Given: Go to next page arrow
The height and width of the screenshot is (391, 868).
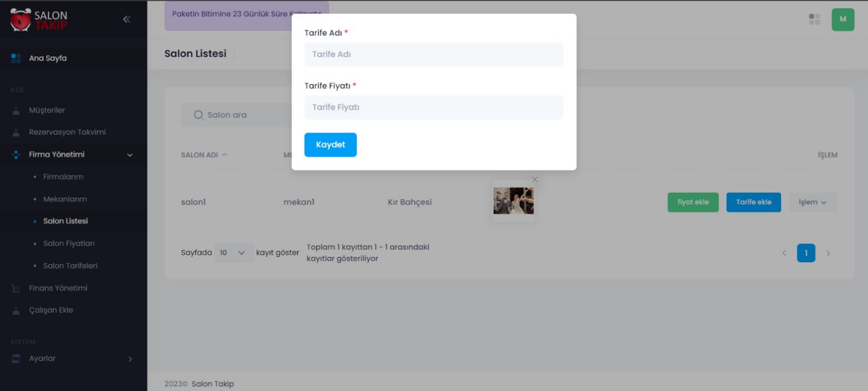Looking at the screenshot, I should coord(828,253).
